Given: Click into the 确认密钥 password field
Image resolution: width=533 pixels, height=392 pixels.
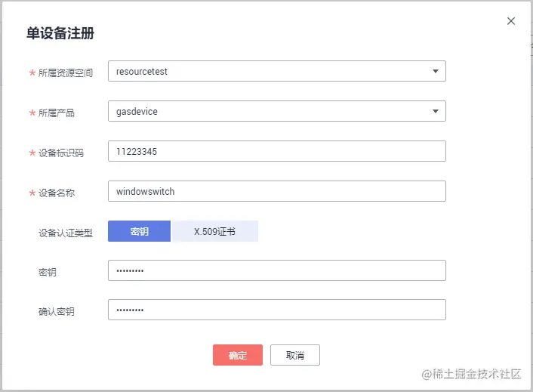Looking at the screenshot, I should pyautogui.click(x=277, y=310).
